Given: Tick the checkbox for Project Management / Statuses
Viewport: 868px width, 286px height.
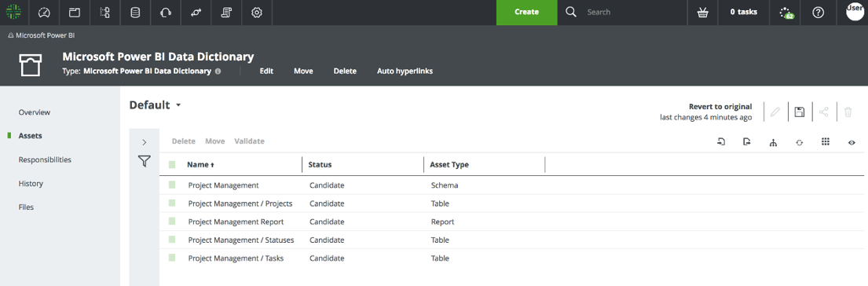Looking at the screenshot, I should (x=172, y=240).
